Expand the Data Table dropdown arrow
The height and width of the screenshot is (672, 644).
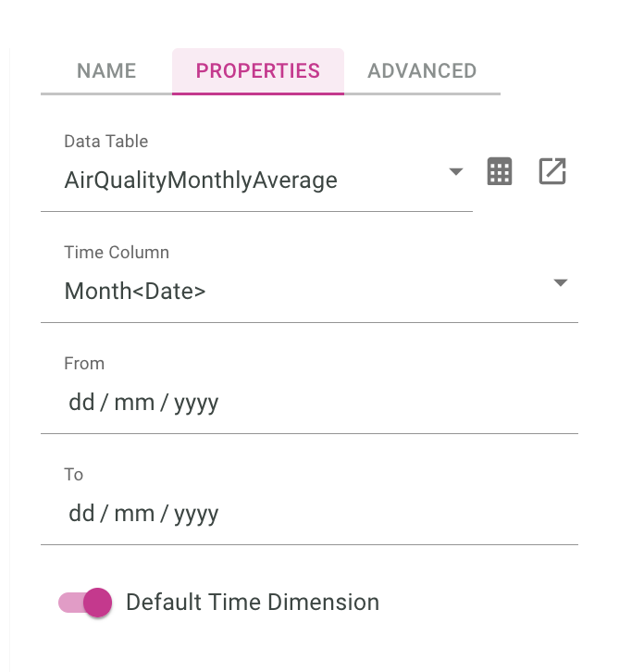pyautogui.click(x=455, y=172)
